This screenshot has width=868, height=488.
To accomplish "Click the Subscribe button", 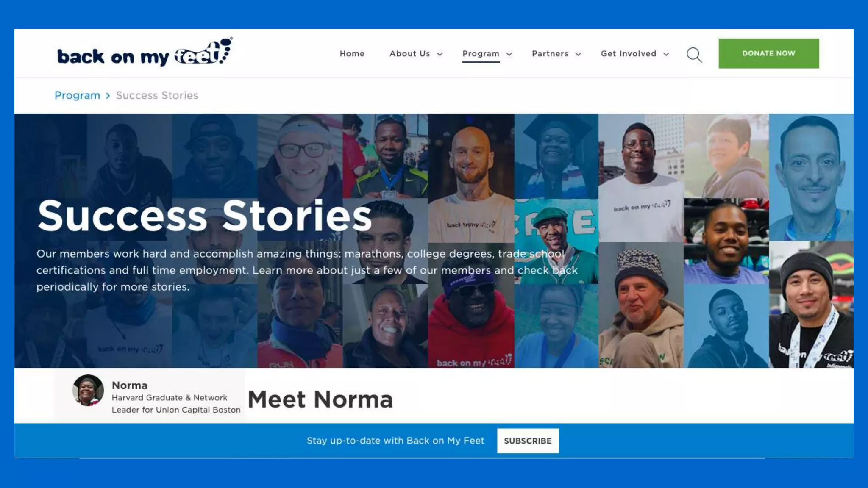I will tap(528, 441).
